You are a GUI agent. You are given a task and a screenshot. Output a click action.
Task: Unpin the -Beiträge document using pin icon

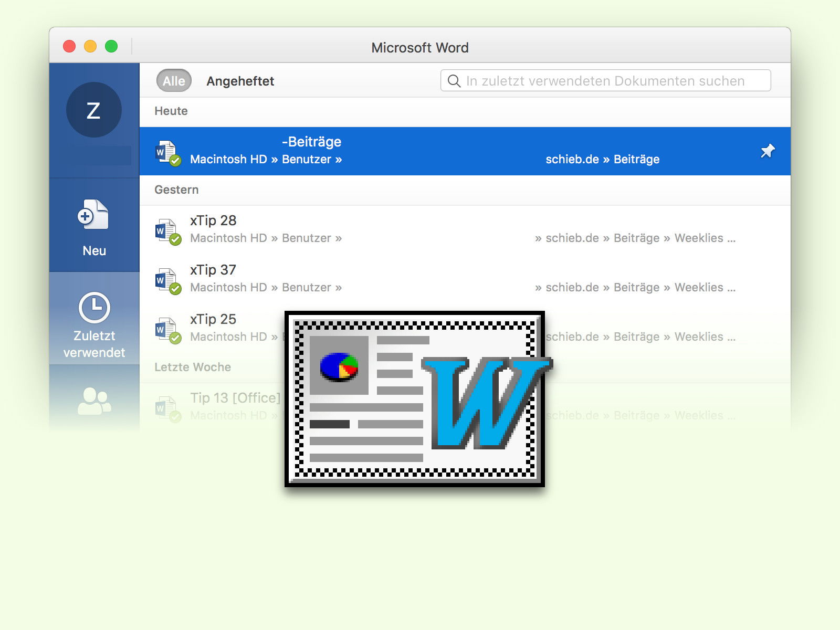pyautogui.click(x=768, y=151)
